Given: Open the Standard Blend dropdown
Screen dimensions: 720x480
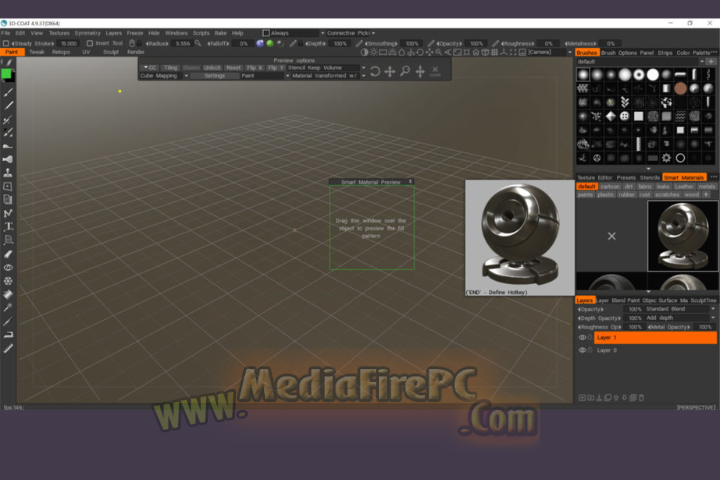Looking at the screenshot, I should (681, 309).
